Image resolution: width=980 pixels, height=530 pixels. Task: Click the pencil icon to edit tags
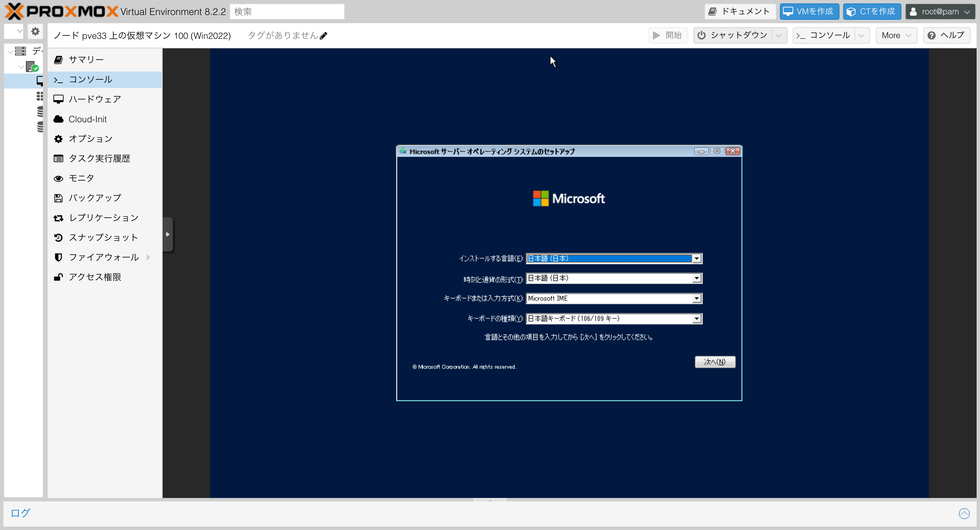click(323, 36)
